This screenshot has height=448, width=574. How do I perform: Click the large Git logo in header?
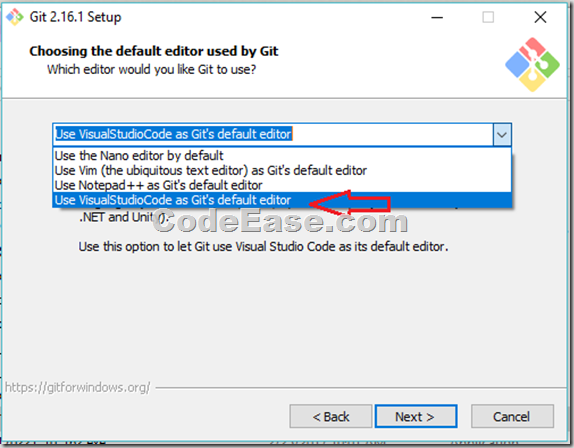pyautogui.click(x=532, y=64)
